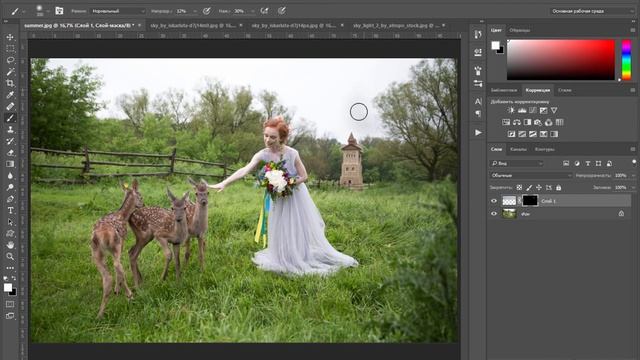The width and height of the screenshot is (640, 360).
Task: Select the Healing Brush tool
Action: click(x=10, y=107)
